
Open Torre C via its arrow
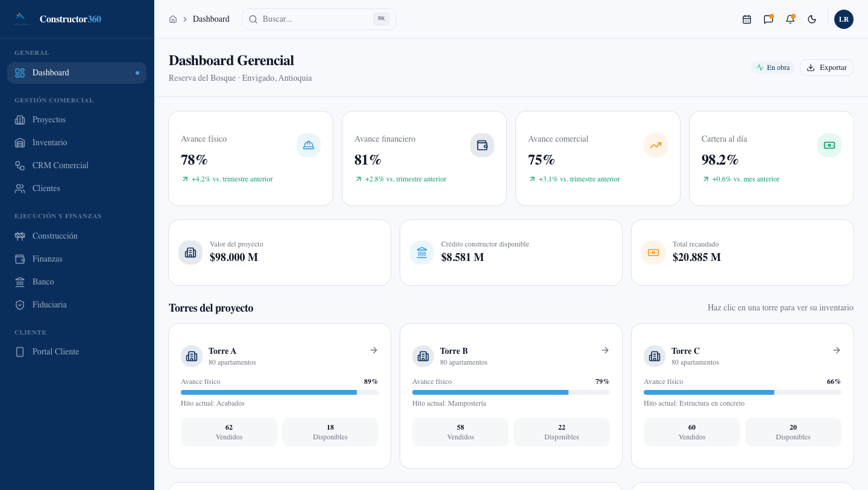(x=837, y=350)
